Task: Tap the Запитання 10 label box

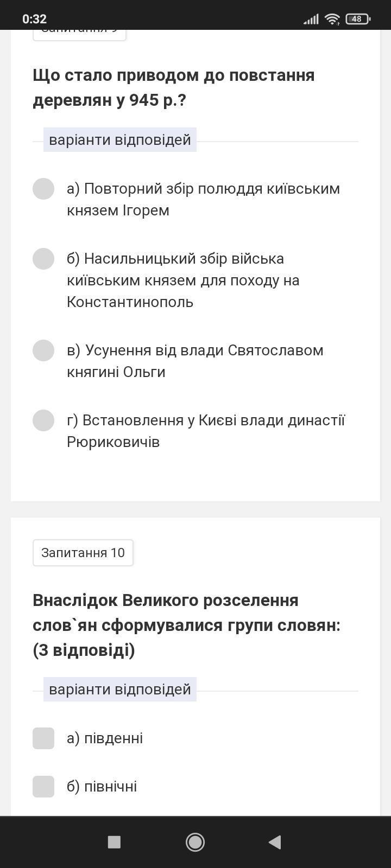Action: point(83,553)
